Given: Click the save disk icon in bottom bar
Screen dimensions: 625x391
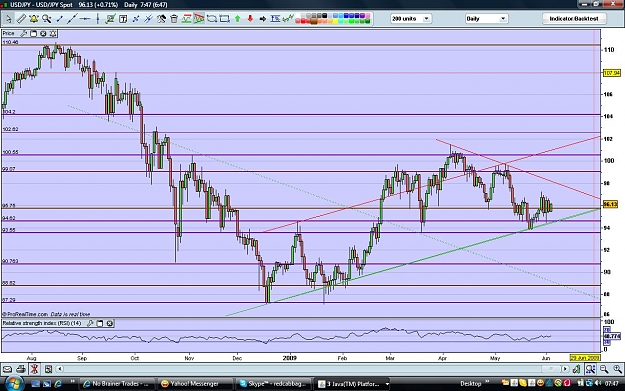Looking at the screenshot, I should 48,369.
